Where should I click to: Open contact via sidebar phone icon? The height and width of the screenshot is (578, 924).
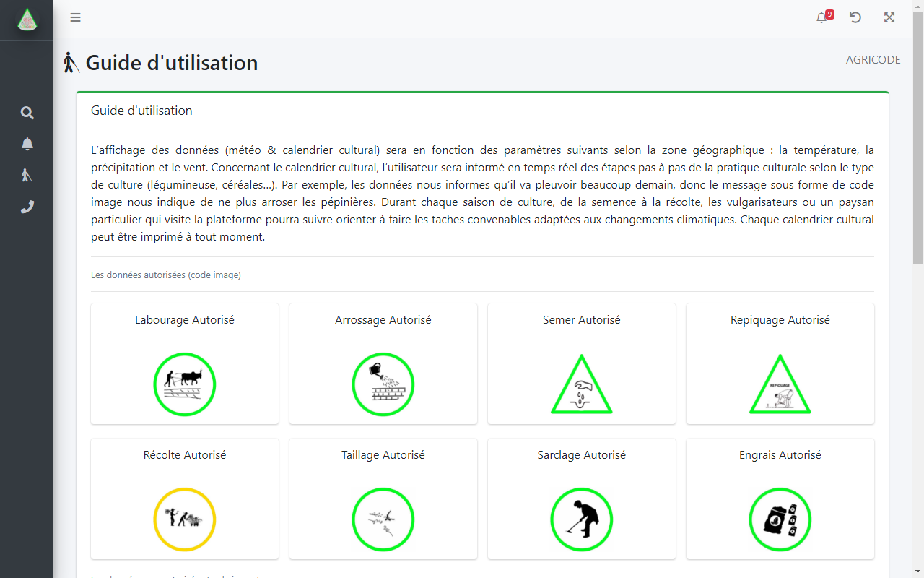[27, 207]
